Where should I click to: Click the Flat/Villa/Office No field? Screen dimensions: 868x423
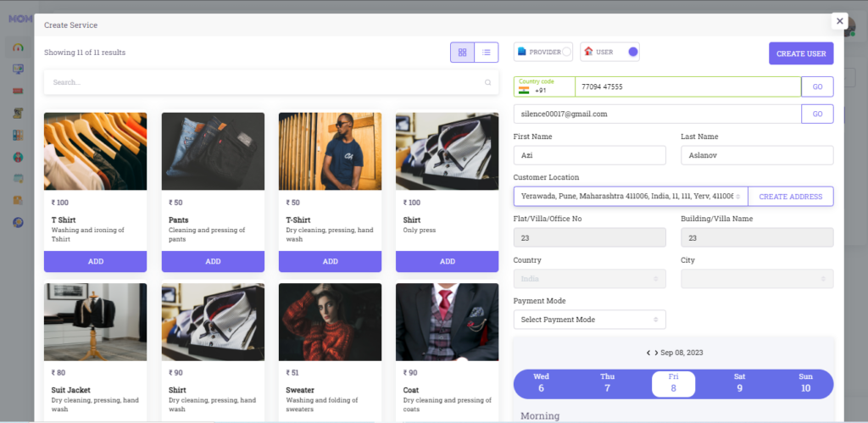tap(590, 237)
